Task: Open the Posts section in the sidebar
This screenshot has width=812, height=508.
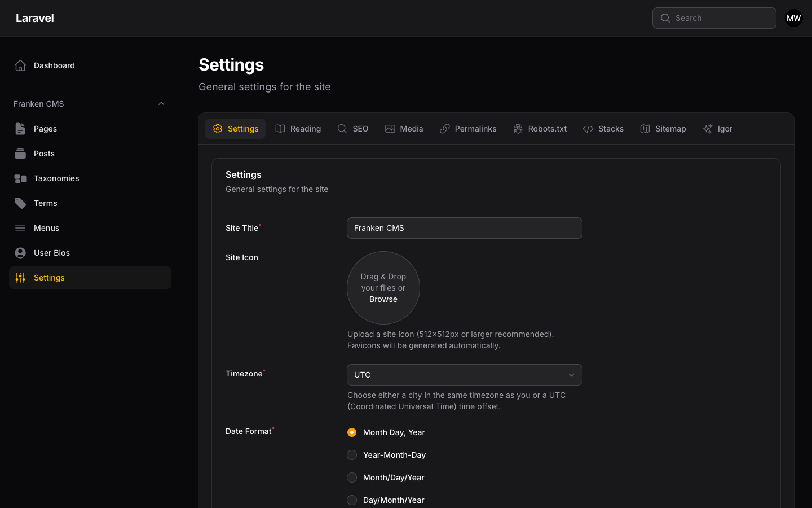Action: (43, 154)
